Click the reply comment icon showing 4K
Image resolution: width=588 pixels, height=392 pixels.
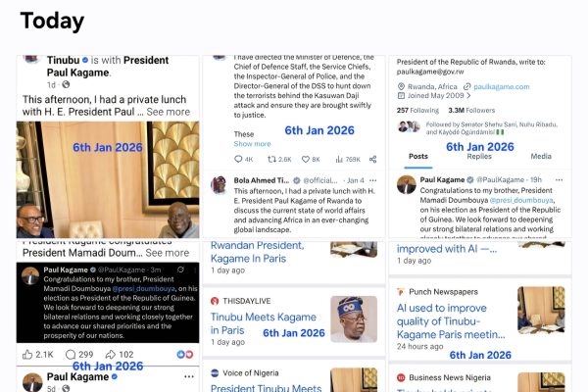[238, 159]
